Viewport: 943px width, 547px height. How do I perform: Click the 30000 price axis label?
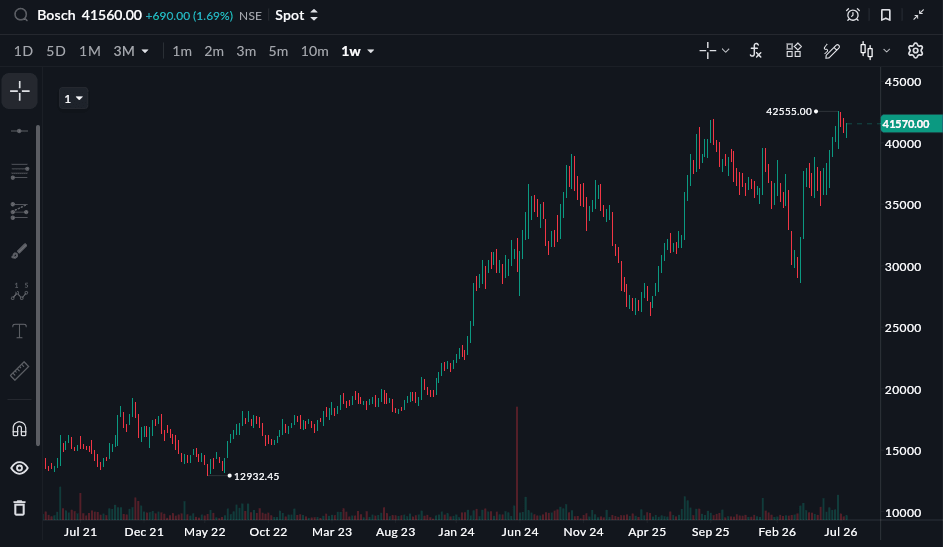[x=903, y=267]
